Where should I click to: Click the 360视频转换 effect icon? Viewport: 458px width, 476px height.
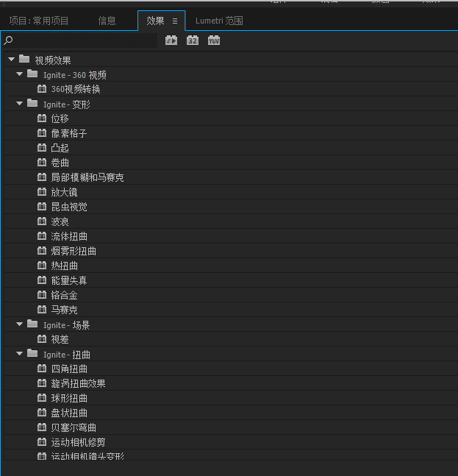[x=42, y=88]
